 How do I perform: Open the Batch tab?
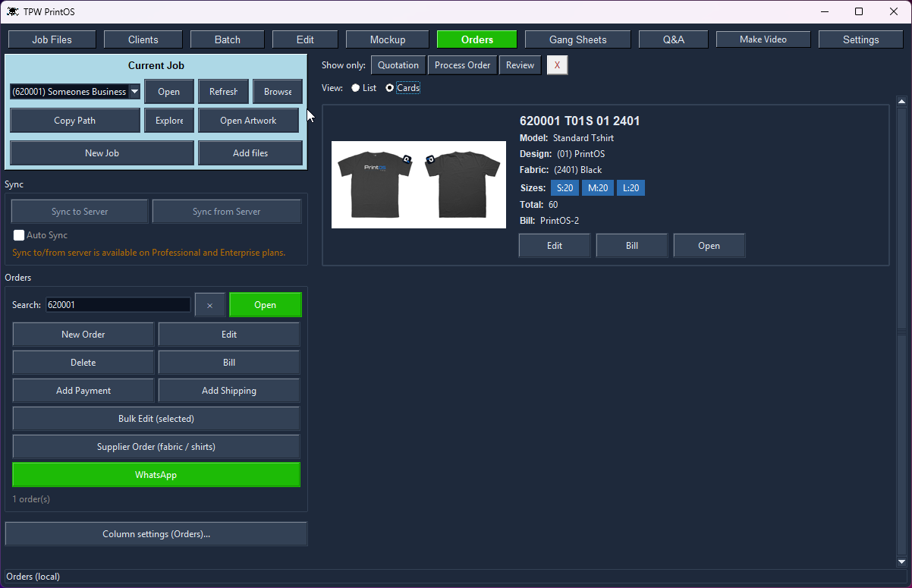pyautogui.click(x=228, y=39)
